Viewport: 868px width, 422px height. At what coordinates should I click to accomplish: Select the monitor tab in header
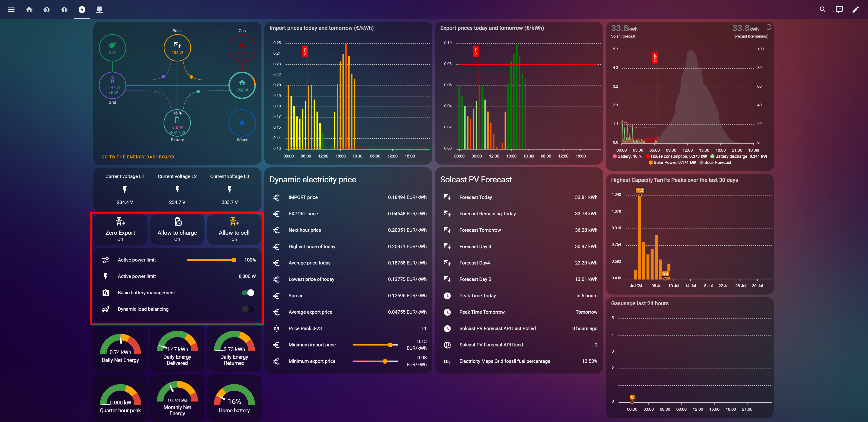coord(99,9)
